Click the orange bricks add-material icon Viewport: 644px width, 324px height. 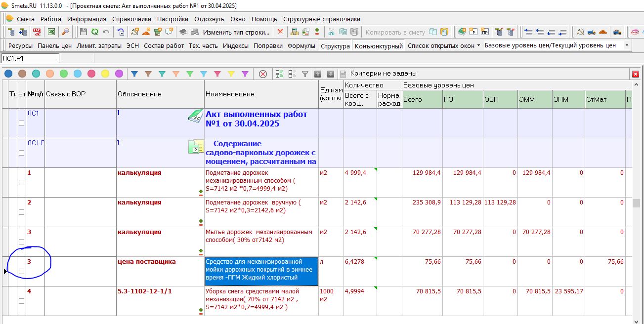(146, 32)
